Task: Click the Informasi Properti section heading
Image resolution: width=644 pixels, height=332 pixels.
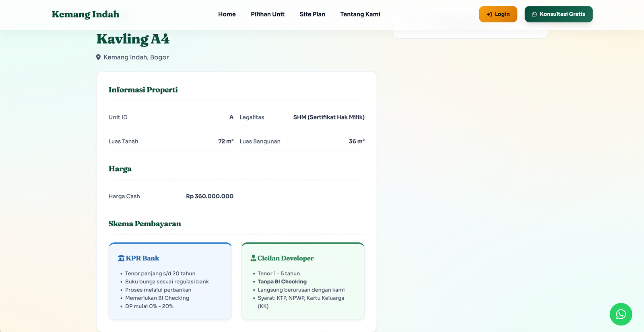Action: coord(143,90)
